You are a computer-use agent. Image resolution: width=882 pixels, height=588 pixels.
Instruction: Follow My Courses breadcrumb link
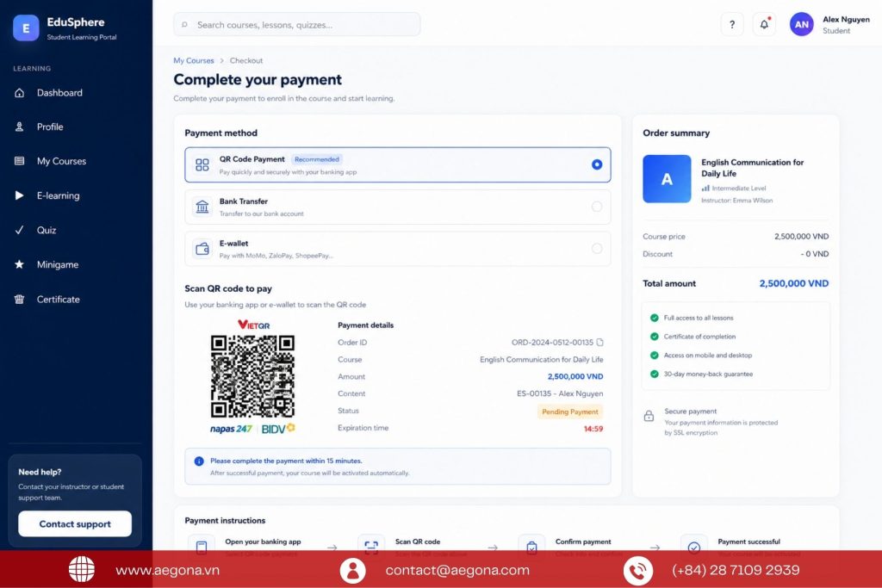tap(194, 61)
